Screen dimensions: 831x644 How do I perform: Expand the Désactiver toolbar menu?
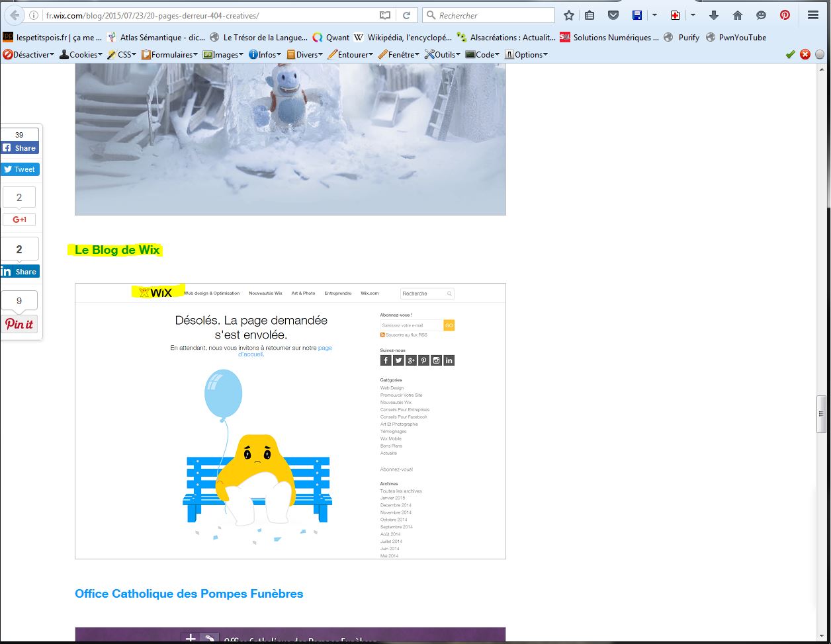pyautogui.click(x=29, y=55)
